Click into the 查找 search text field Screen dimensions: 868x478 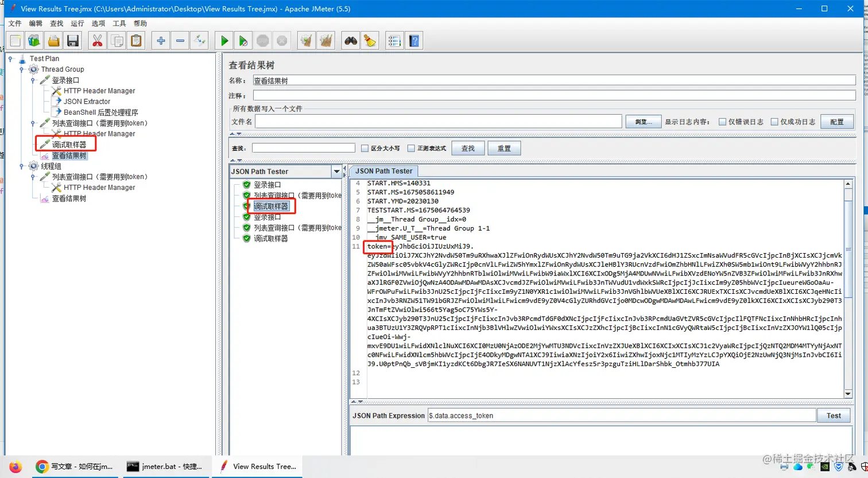click(304, 148)
